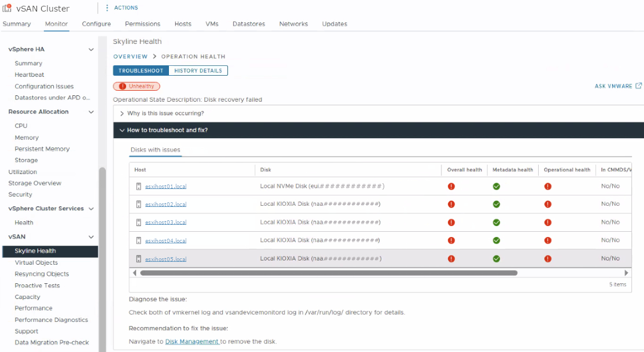Click metadata health green check for esxihost04

496,240
